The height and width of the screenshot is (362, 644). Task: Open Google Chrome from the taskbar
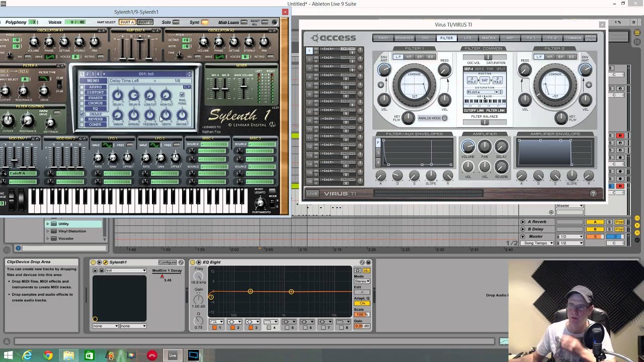pyautogui.click(x=48, y=355)
